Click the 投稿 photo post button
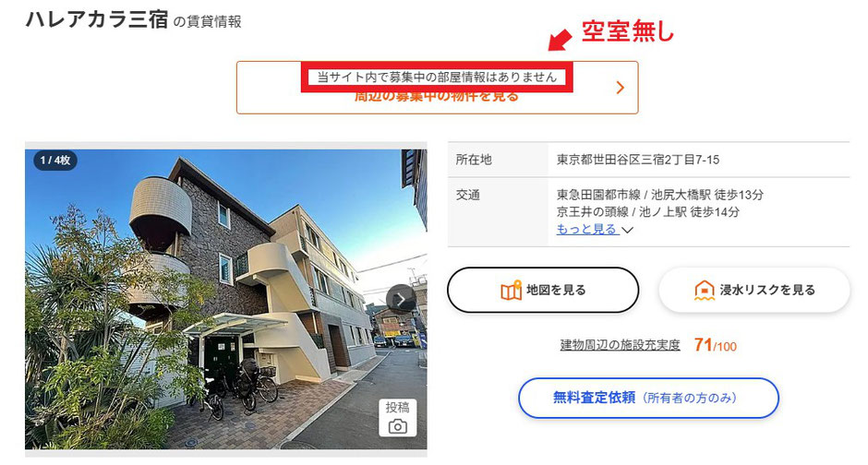 click(x=397, y=417)
